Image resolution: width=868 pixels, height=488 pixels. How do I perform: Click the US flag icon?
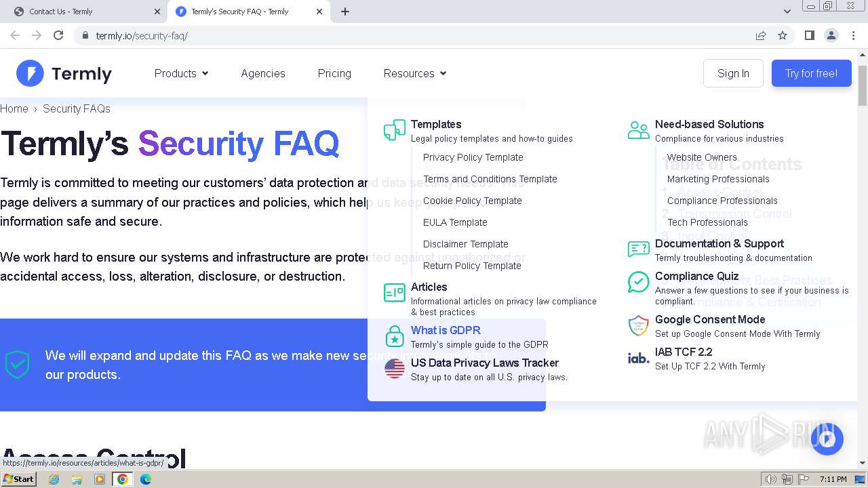(394, 368)
